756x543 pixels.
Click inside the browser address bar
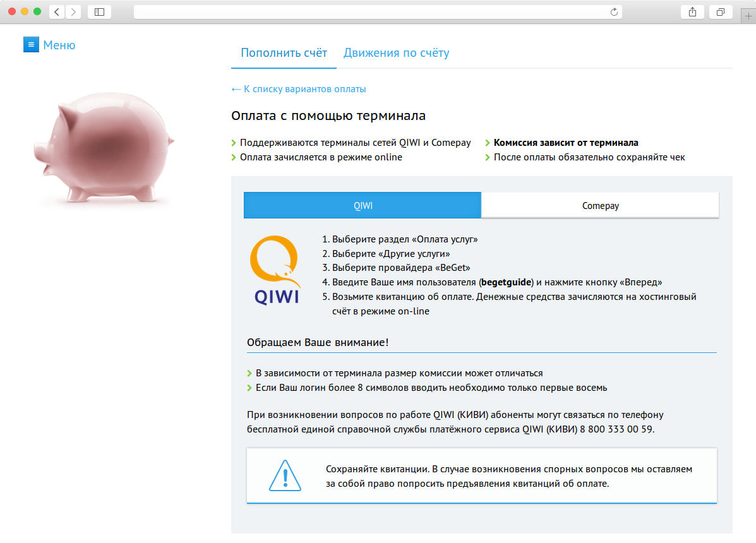click(371, 12)
